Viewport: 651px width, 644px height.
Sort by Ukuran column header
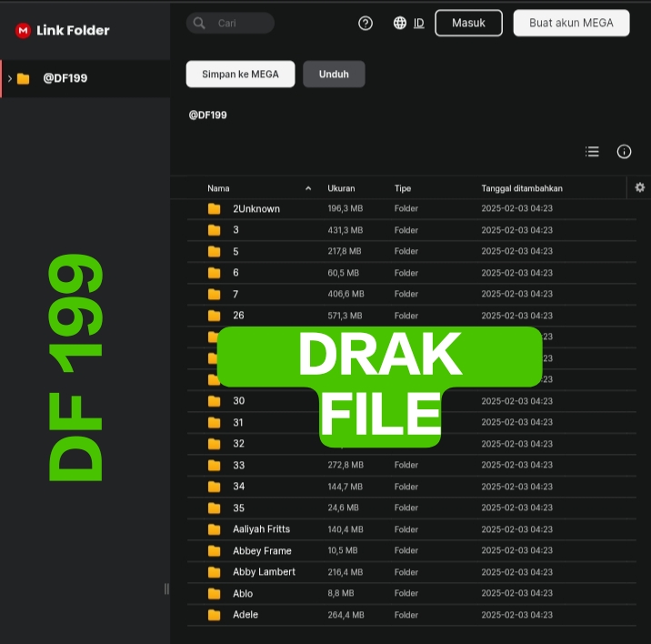[x=341, y=188]
